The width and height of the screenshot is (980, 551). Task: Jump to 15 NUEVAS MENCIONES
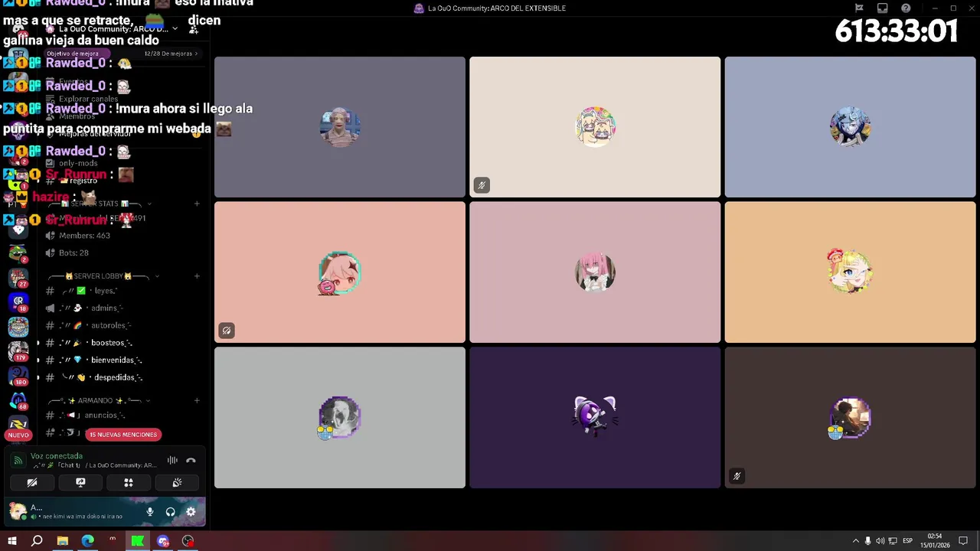pos(123,435)
